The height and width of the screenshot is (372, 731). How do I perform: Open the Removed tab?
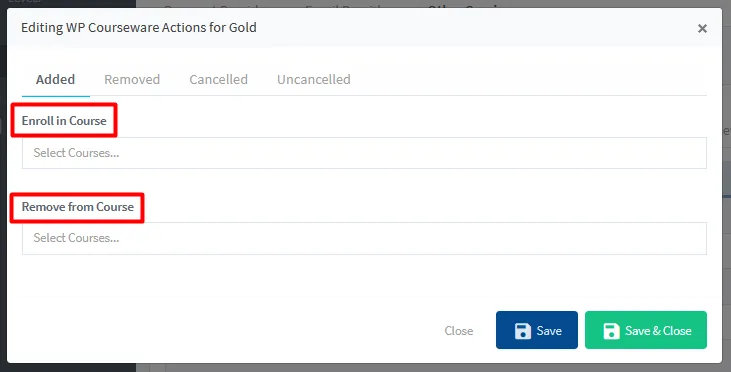click(x=132, y=79)
